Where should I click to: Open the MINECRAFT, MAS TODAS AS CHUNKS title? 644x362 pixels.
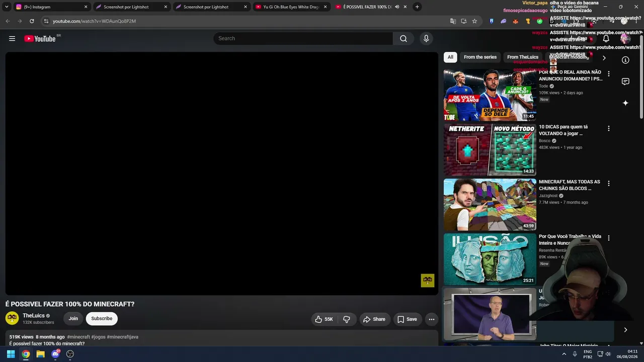570,185
